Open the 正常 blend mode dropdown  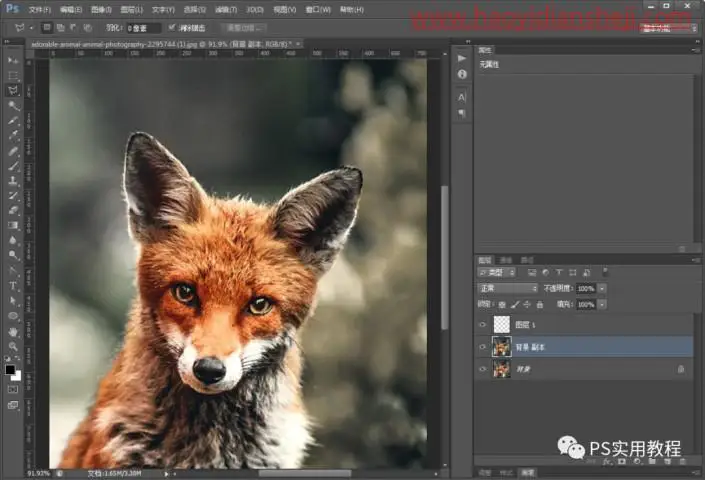(x=508, y=289)
